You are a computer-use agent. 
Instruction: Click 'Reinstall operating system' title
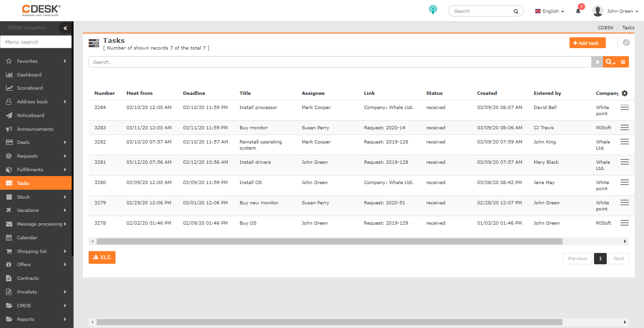[x=261, y=145]
